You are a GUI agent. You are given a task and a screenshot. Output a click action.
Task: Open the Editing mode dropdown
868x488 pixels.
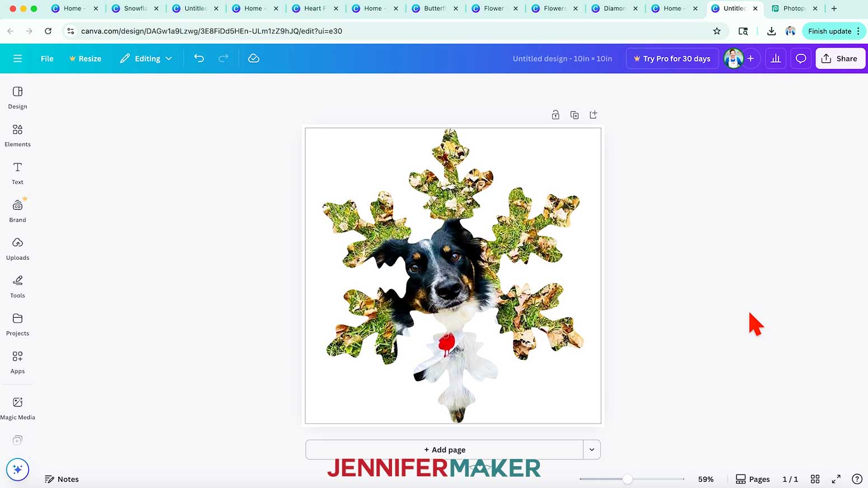click(146, 58)
